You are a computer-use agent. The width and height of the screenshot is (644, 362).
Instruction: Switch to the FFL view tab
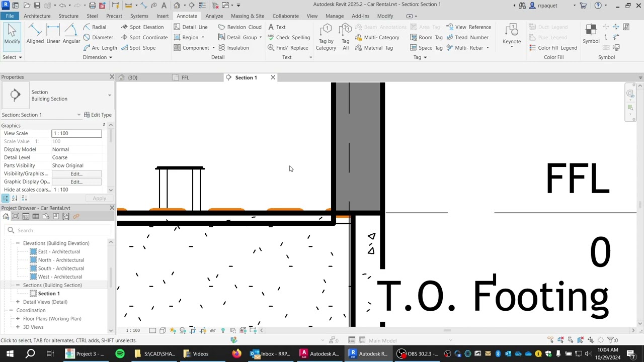[x=185, y=77]
